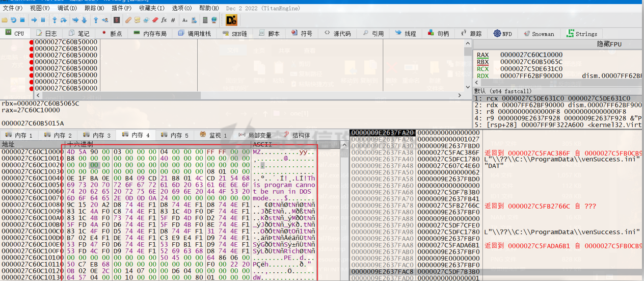
Task: Open the 选项(O) menu
Action: tap(182, 8)
